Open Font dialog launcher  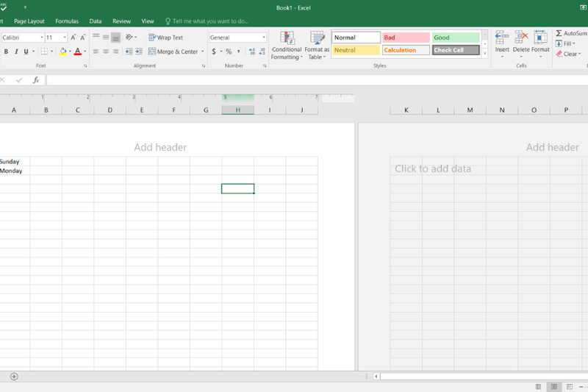click(85, 65)
